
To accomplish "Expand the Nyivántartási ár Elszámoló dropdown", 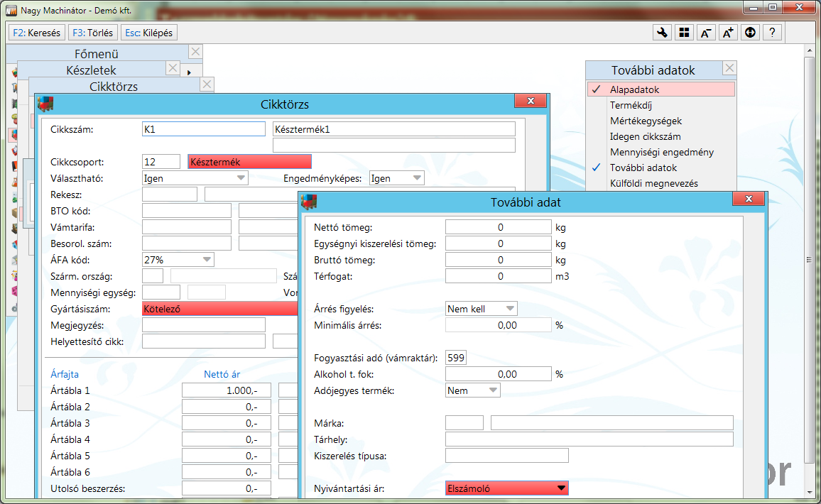I will coord(561,488).
